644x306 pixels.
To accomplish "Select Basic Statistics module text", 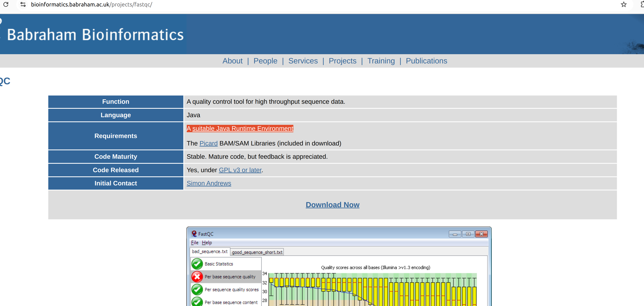I will [x=219, y=264].
